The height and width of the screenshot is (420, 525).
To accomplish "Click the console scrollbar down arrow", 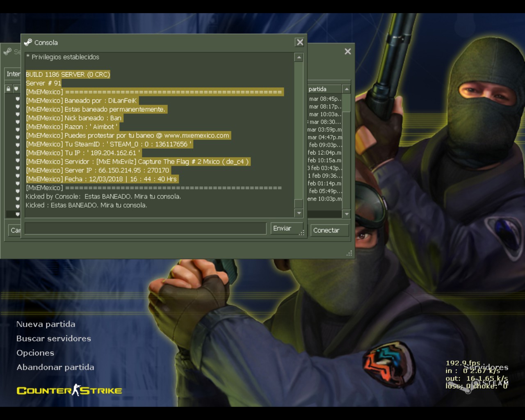I will [x=299, y=213].
